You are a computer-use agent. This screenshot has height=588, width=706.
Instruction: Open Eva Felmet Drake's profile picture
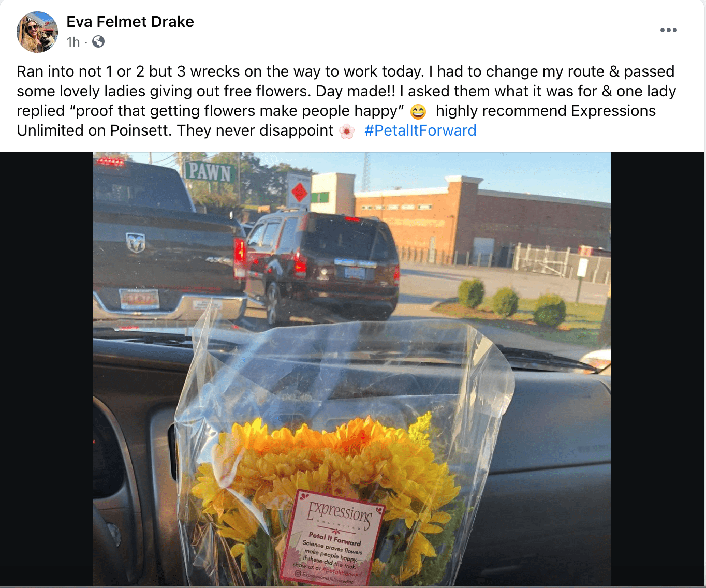(x=37, y=32)
